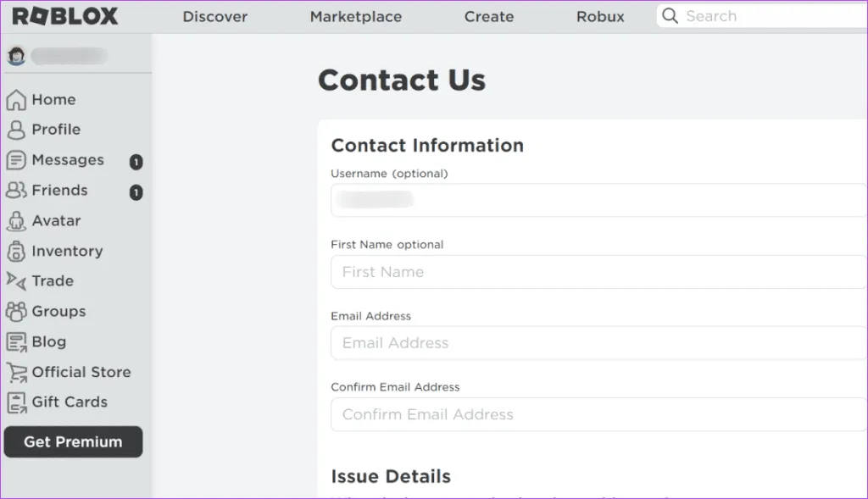Viewport: 868px width, 499px height.
Task: Click the Roblox logo
Action: [65, 16]
